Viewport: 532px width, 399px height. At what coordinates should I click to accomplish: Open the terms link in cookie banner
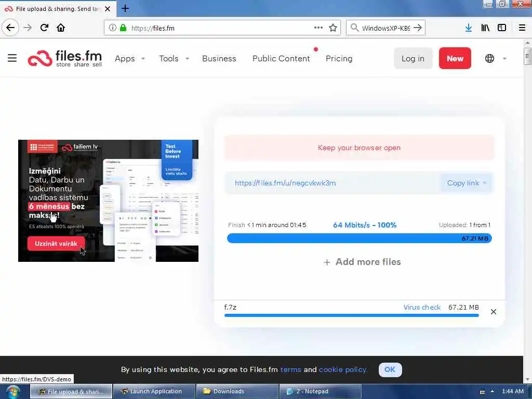tap(290, 369)
